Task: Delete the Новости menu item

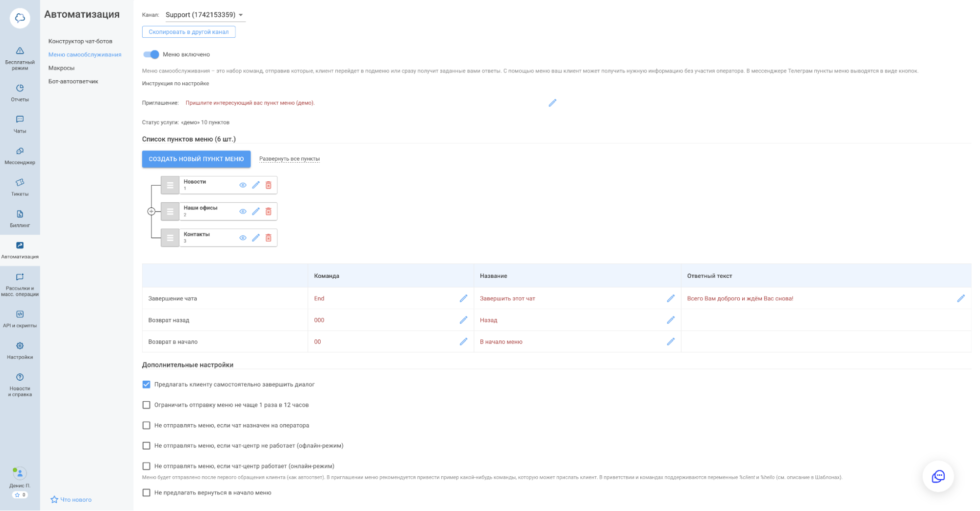Action: [x=268, y=185]
